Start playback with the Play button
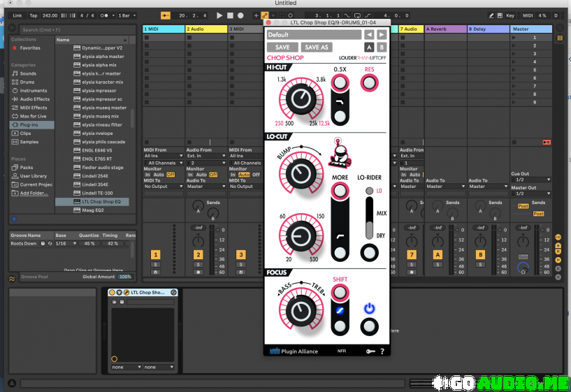571x392 pixels. [219, 15]
